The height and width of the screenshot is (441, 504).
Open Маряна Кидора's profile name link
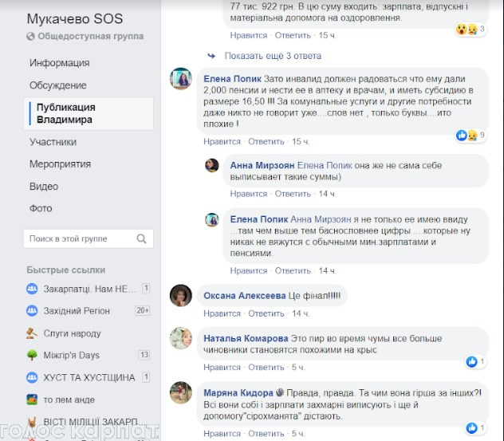tap(238, 393)
